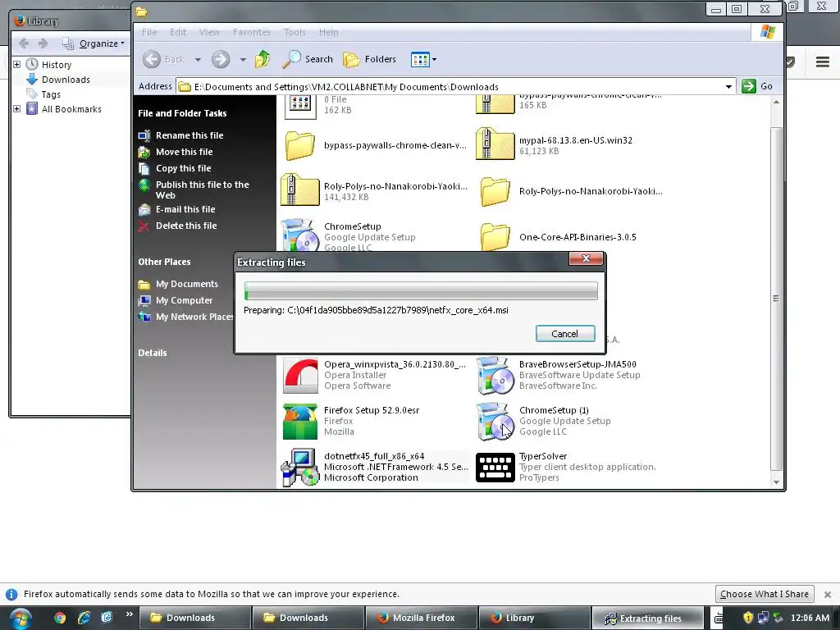The height and width of the screenshot is (630, 840).
Task: Expand All Bookmarks in Library window
Action: click(16, 109)
